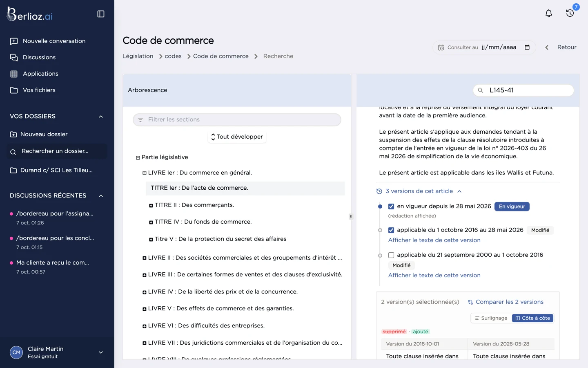Click 'Afficher le texte' for the 2016 version
The width and height of the screenshot is (588, 368).
[x=434, y=240]
